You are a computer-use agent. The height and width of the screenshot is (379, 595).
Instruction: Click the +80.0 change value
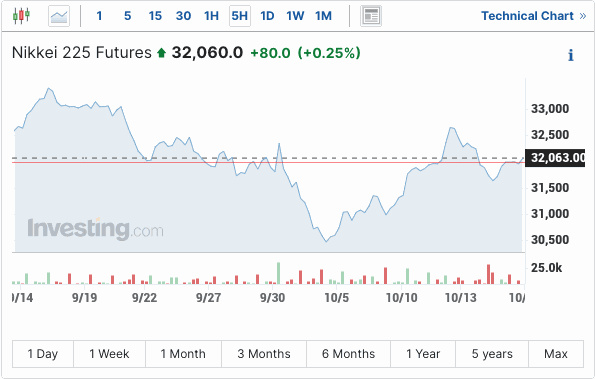point(271,53)
